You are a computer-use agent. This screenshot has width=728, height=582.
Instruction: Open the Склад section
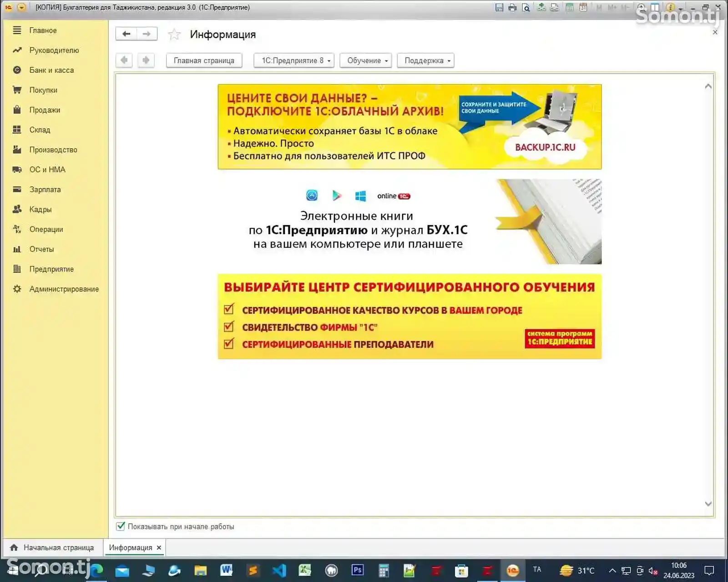tap(40, 130)
